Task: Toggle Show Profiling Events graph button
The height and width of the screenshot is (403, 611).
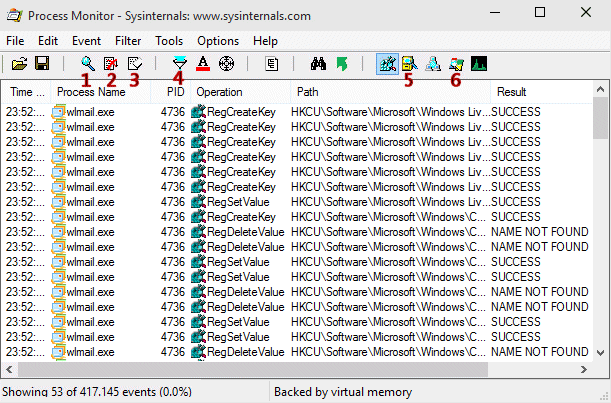Action: [x=479, y=64]
